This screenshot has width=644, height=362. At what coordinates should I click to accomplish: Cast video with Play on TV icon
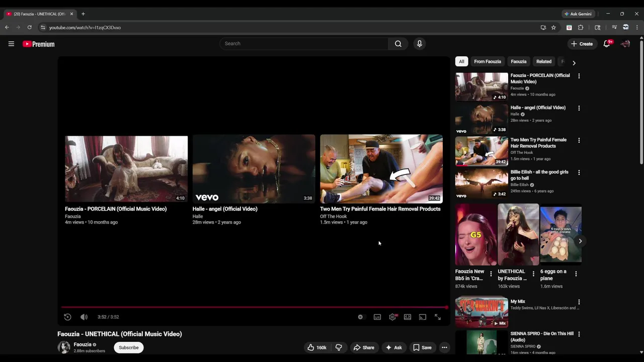click(x=423, y=317)
